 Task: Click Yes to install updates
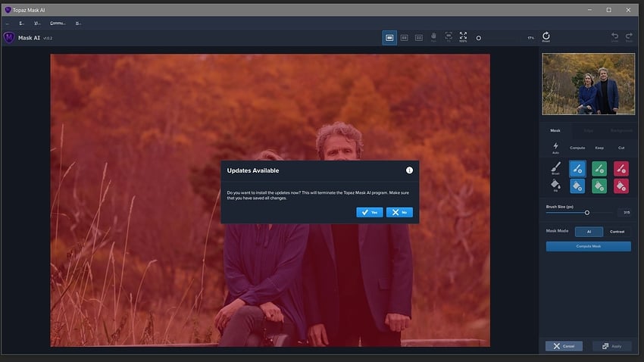[x=370, y=213]
